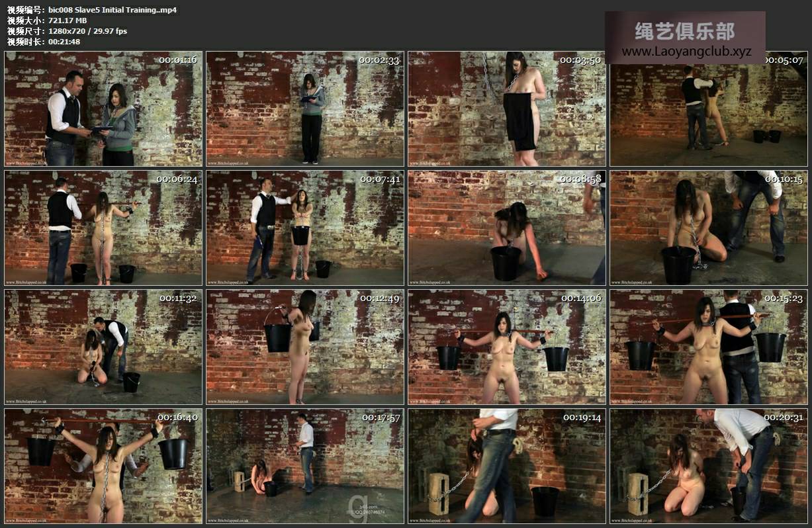Select the 721.17 MB file size line

(x=68, y=21)
